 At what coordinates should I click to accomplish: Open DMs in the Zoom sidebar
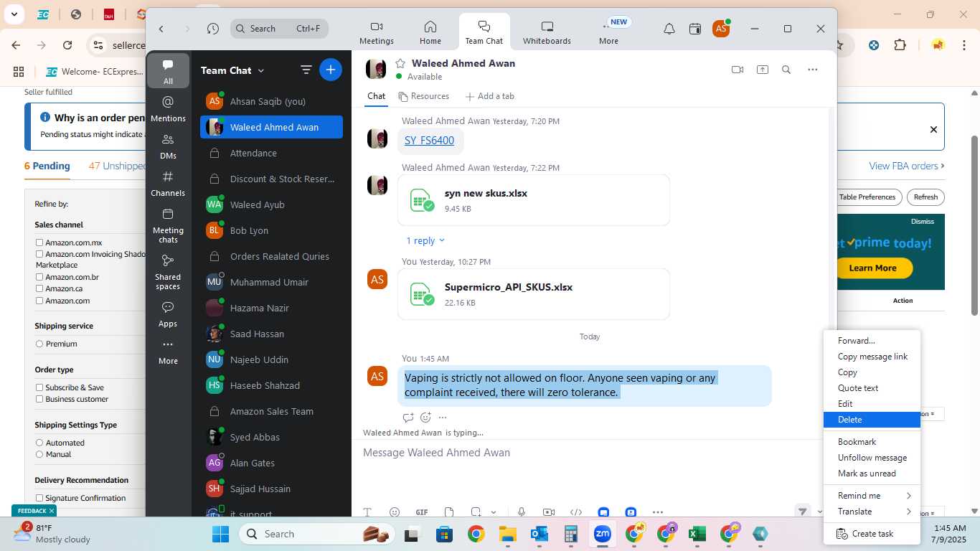[168, 146]
